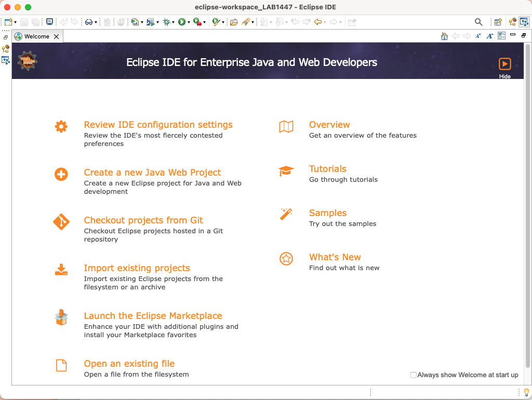
Task: Click the Git diamond icon
Action: click(61, 222)
